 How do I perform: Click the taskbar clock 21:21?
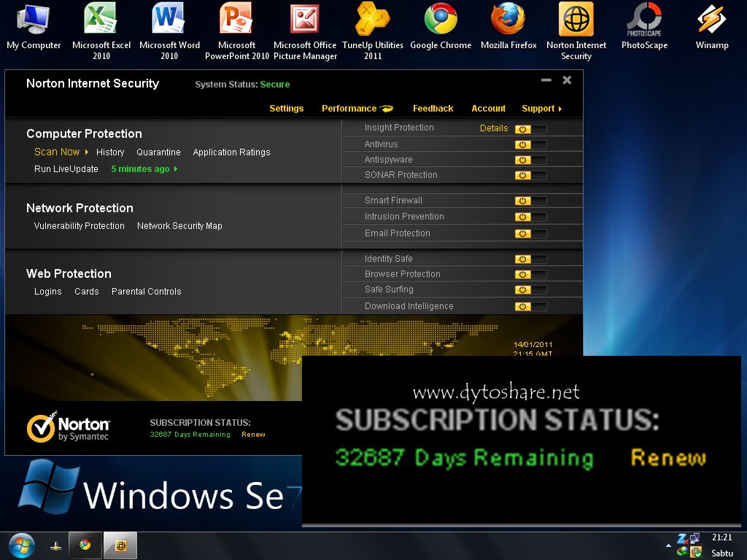click(721, 537)
